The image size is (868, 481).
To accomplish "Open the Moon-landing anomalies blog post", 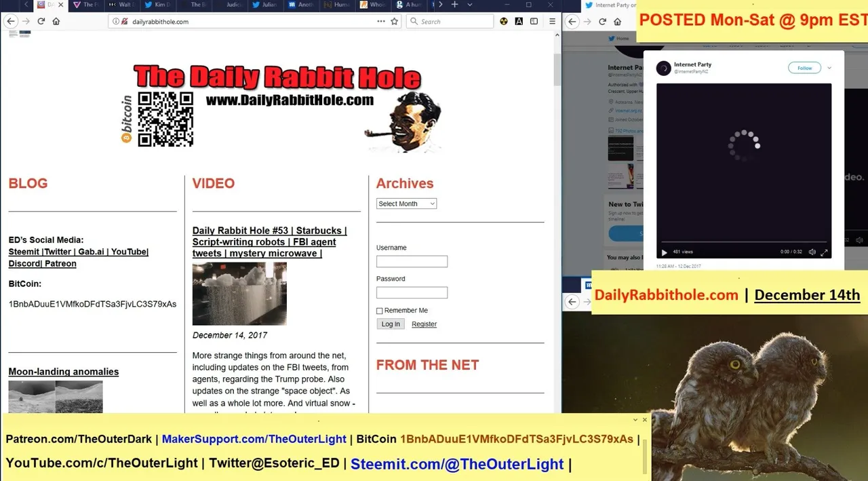I will click(x=64, y=372).
